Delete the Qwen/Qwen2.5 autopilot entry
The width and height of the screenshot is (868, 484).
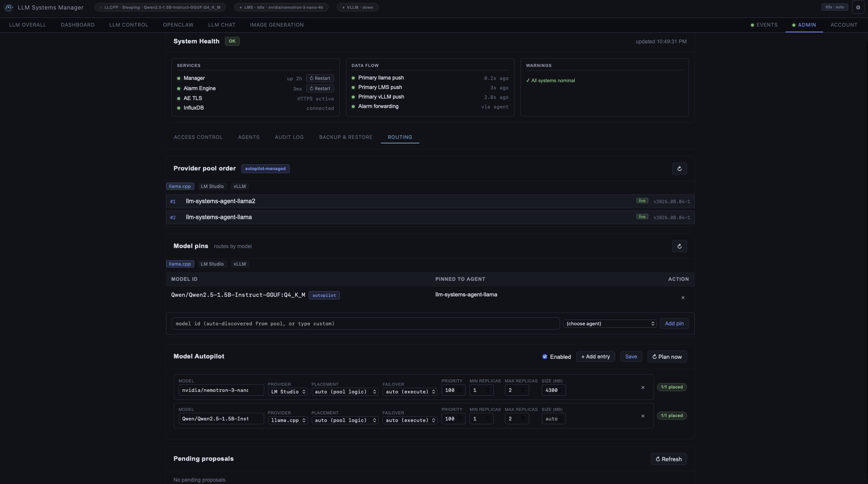[x=643, y=416]
